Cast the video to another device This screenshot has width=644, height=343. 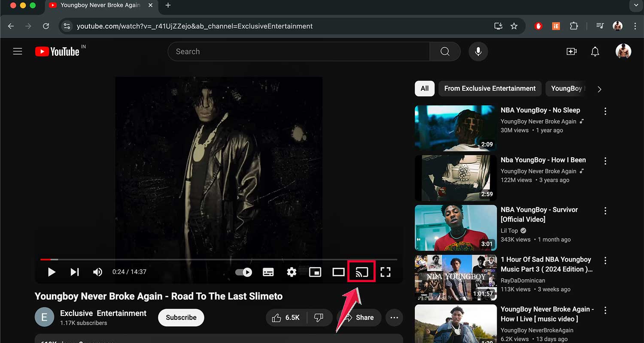click(361, 272)
